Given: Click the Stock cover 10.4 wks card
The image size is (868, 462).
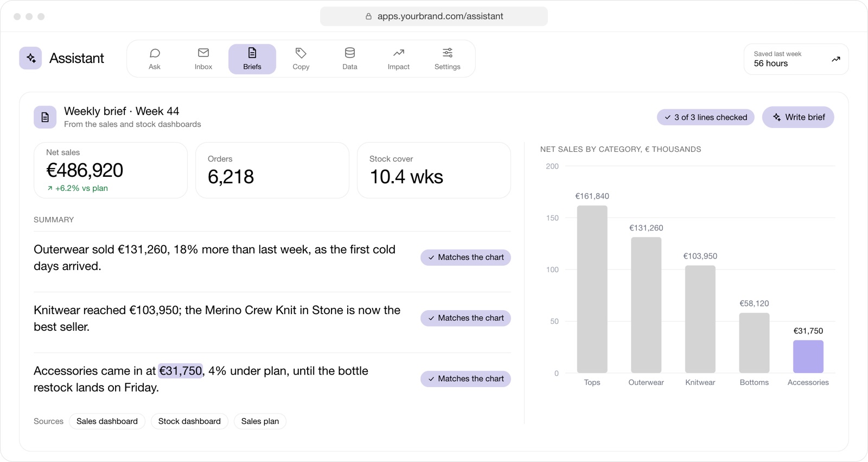Looking at the screenshot, I should coord(434,170).
